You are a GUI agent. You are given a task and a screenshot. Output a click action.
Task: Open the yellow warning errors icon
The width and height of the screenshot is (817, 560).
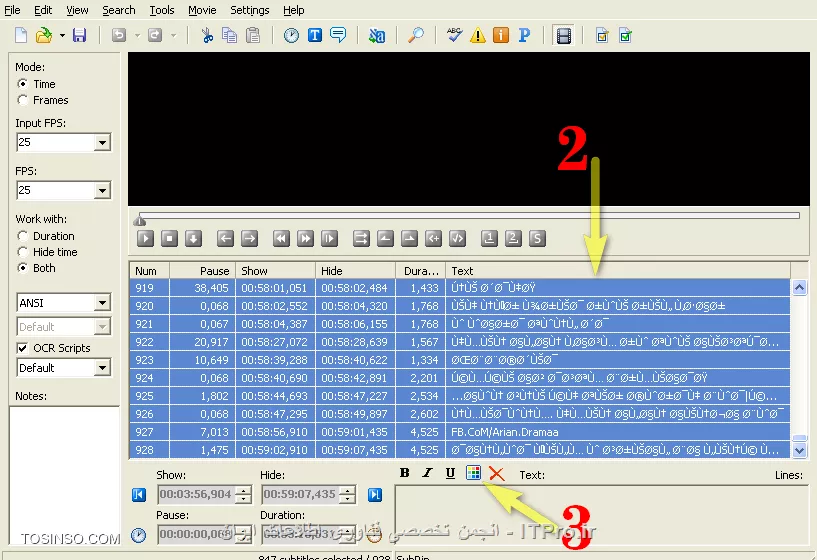[x=478, y=35]
